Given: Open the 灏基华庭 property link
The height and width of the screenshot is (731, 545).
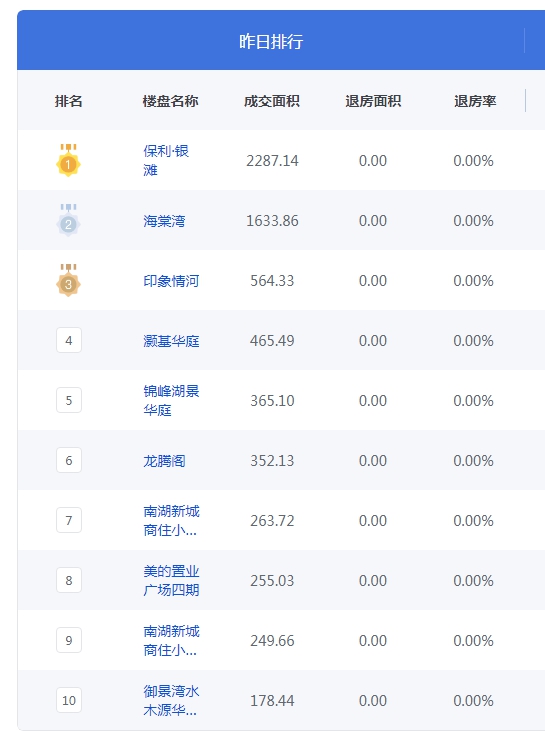Looking at the screenshot, I should click(171, 341).
